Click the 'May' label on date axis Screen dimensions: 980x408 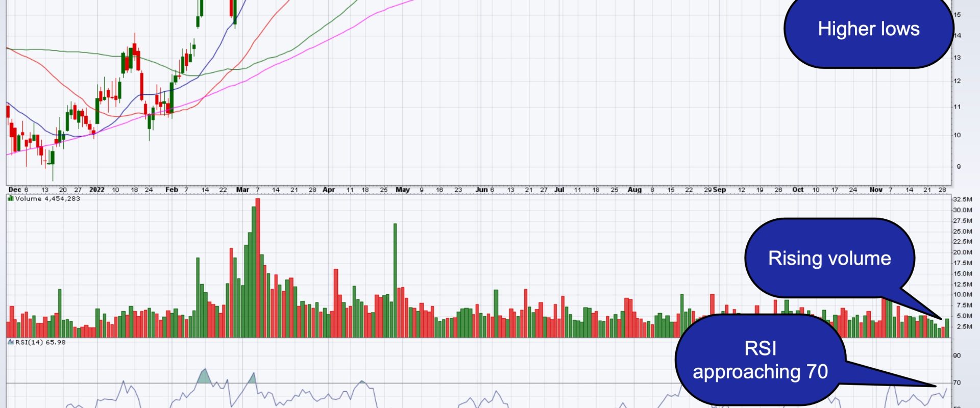click(403, 190)
